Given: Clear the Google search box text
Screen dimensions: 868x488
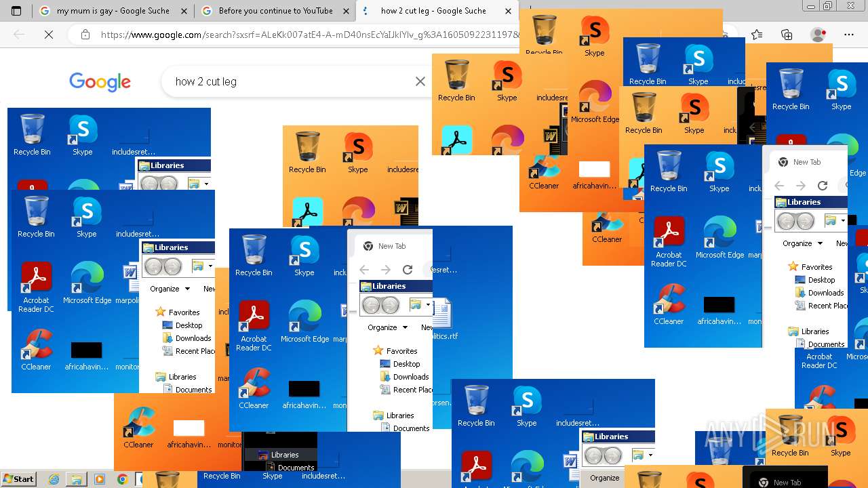Looking at the screenshot, I should coord(420,81).
